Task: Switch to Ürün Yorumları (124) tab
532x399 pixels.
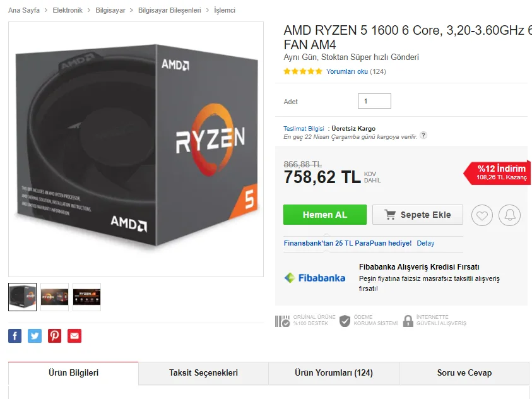Action: (334, 373)
